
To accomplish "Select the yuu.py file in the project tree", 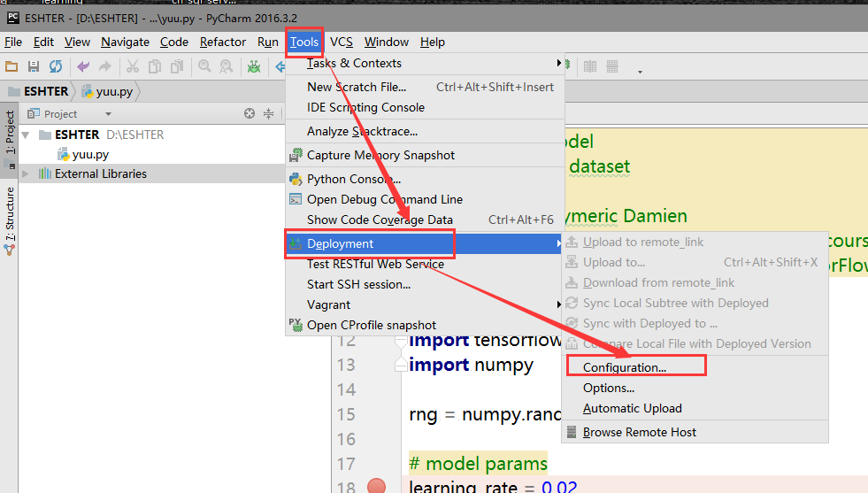I will coord(90,155).
